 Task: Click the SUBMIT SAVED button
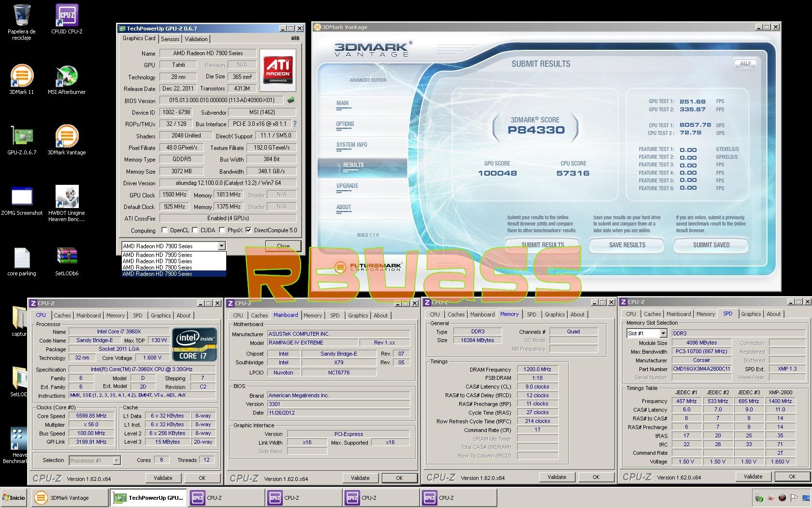(711, 245)
